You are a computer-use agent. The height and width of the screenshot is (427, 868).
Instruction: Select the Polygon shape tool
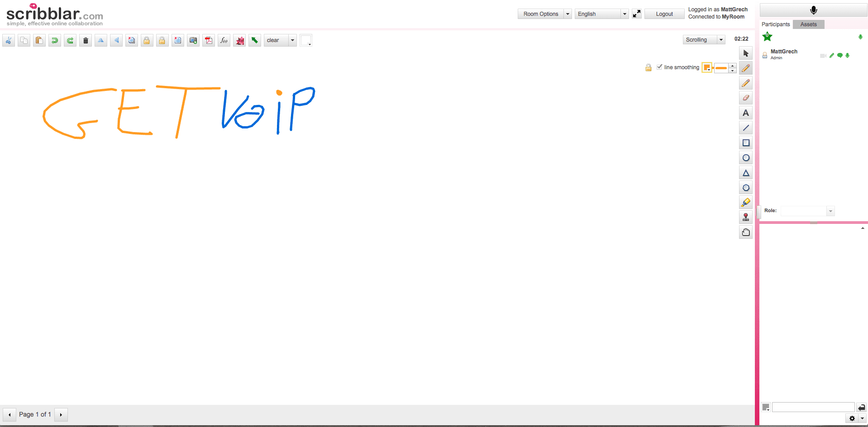tap(746, 188)
